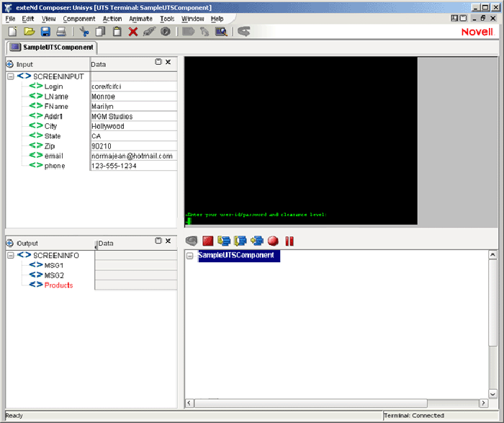This screenshot has width=504, height=423.
Task: Click the action pane scroll down arrow
Action: click(x=492, y=393)
